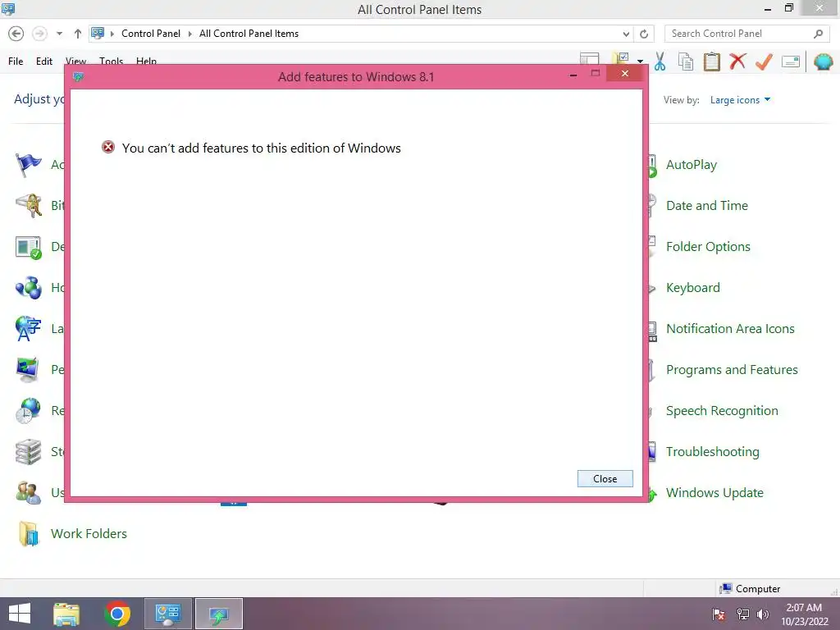The width and height of the screenshot is (840, 630).
Task: Open the File menu
Action: 16,61
